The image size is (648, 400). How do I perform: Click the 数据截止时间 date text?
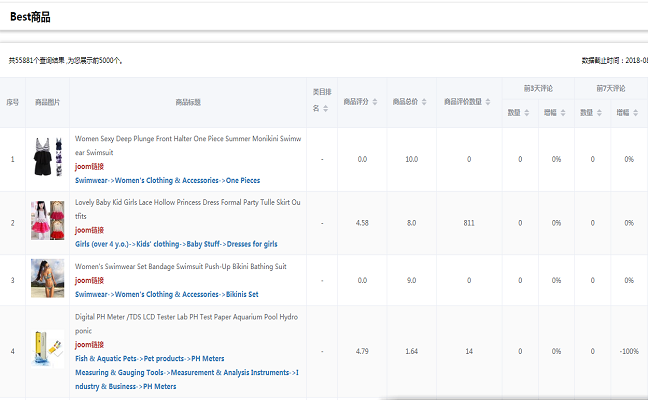click(x=615, y=61)
